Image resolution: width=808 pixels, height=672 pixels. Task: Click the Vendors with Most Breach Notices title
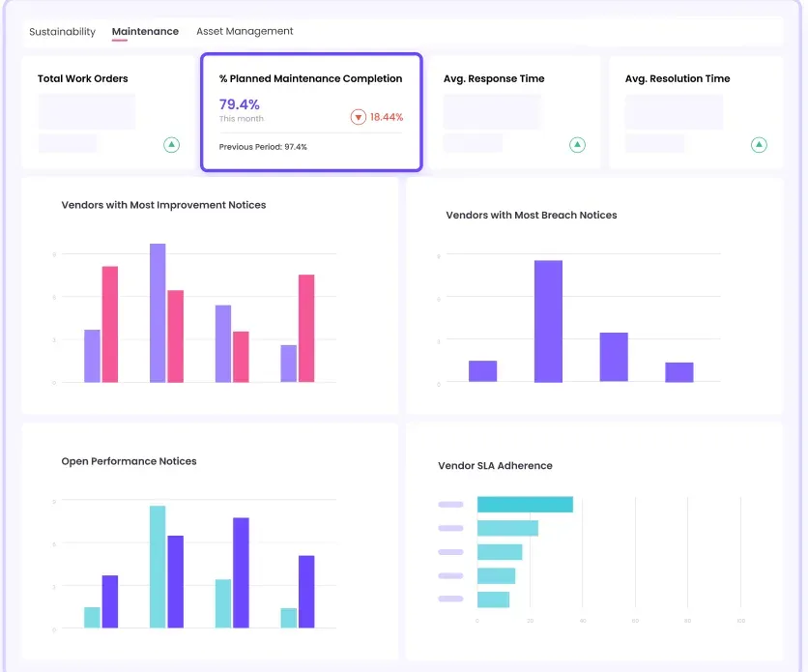coord(531,216)
